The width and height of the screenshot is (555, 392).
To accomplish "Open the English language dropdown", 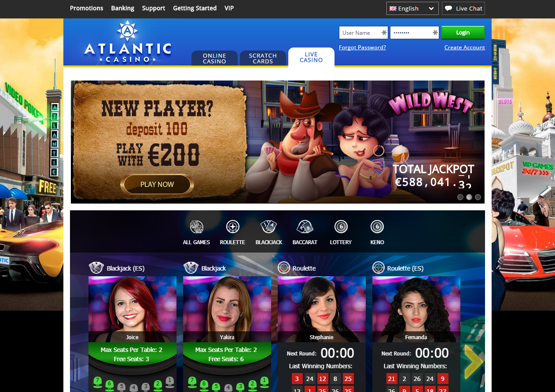I will 412,8.
